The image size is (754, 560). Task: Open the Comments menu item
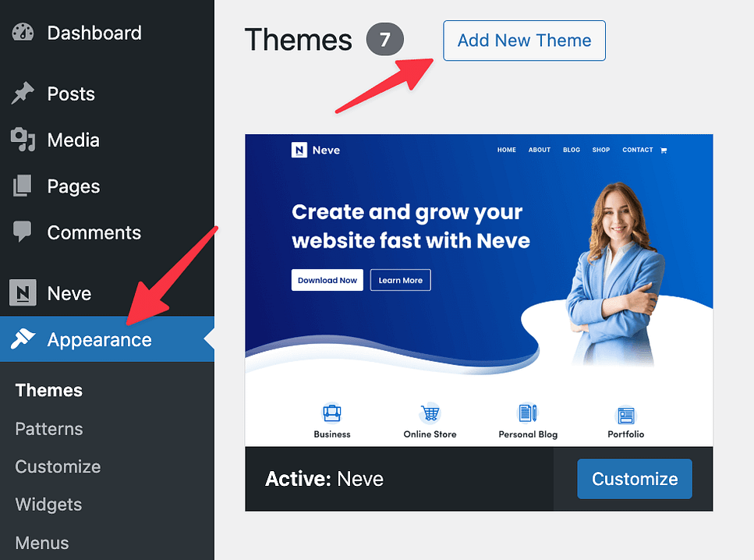(94, 232)
